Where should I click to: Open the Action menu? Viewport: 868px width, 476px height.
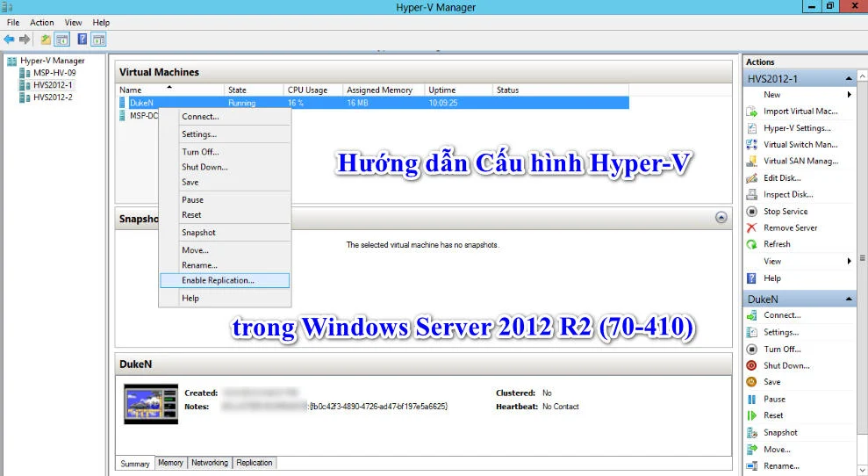[x=41, y=22]
